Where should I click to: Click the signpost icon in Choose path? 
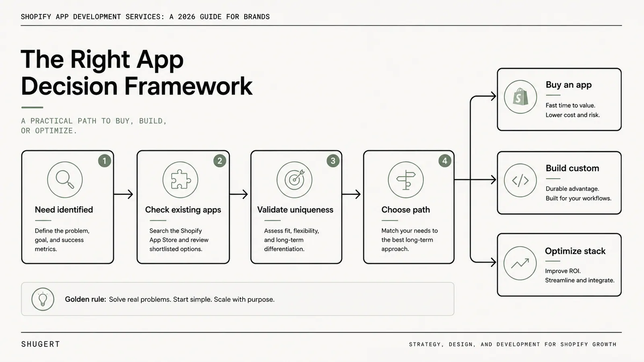pos(406,180)
